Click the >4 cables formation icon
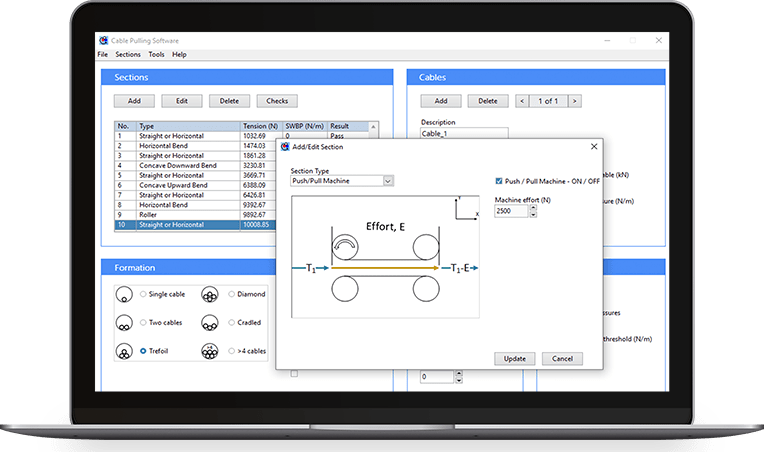 (x=211, y=351)
